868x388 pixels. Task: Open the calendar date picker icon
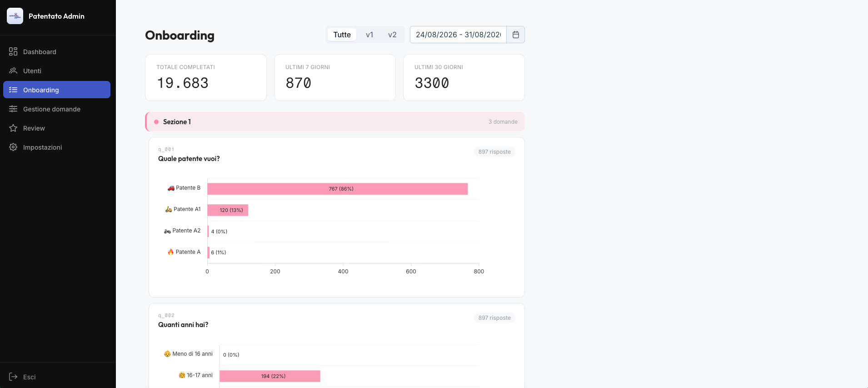pos(516,35)
